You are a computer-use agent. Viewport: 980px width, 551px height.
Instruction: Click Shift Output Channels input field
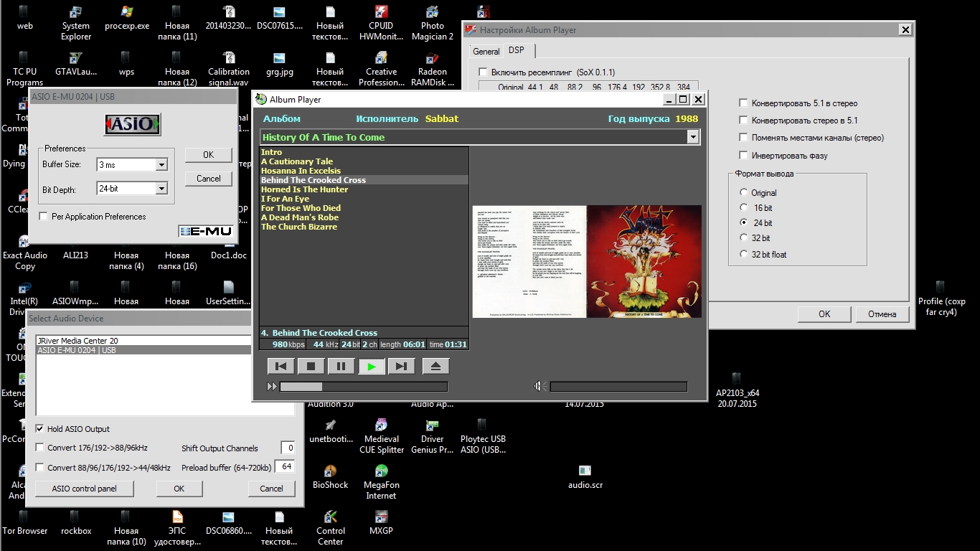click(288, 448)
